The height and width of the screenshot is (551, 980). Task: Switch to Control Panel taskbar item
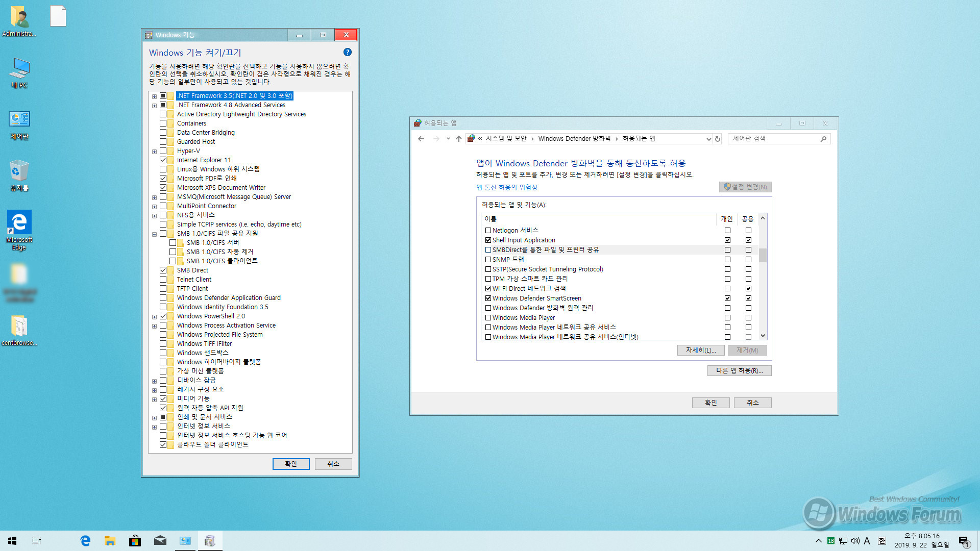coord(185,541)
